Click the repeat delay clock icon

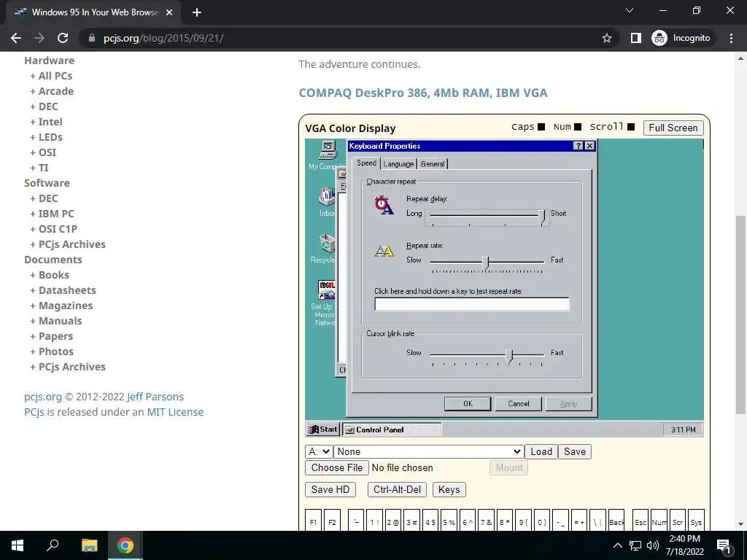click(x=384, y=205)
